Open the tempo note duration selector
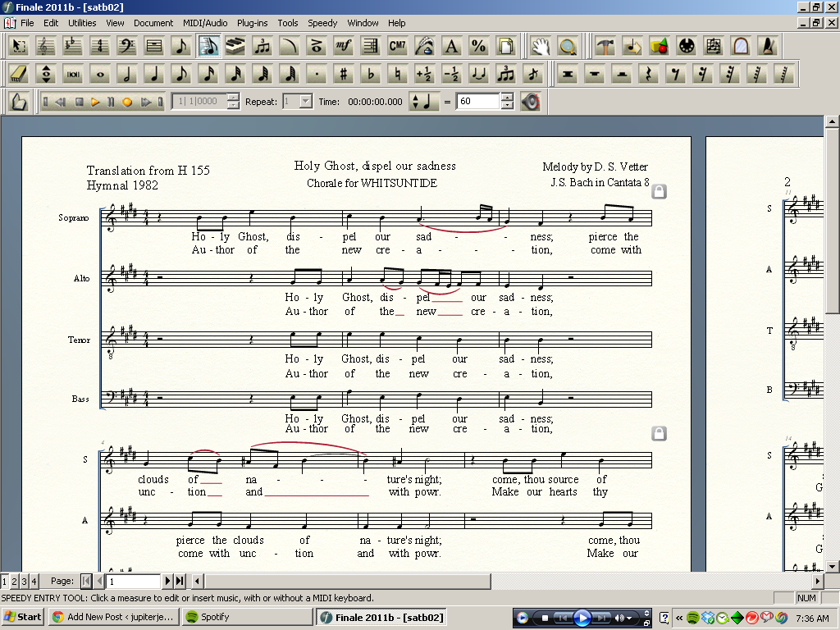840x630 pixels. 422,101
